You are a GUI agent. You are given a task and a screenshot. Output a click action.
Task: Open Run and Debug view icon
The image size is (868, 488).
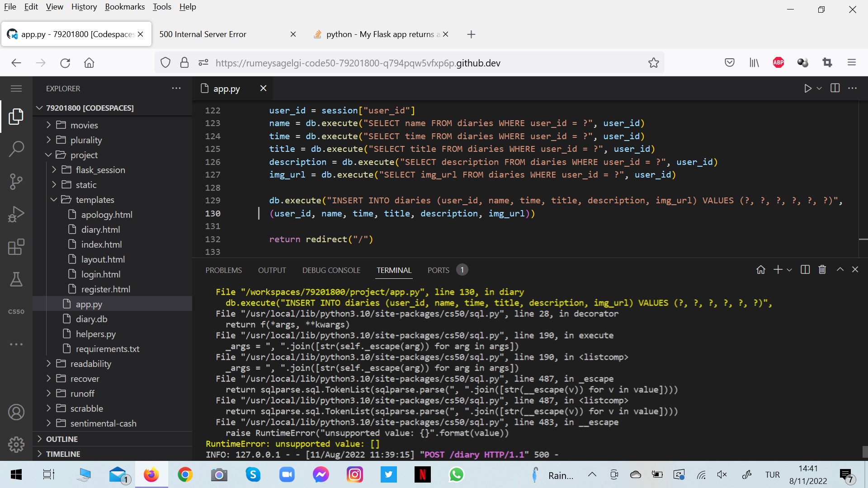[x=16, y=214]
